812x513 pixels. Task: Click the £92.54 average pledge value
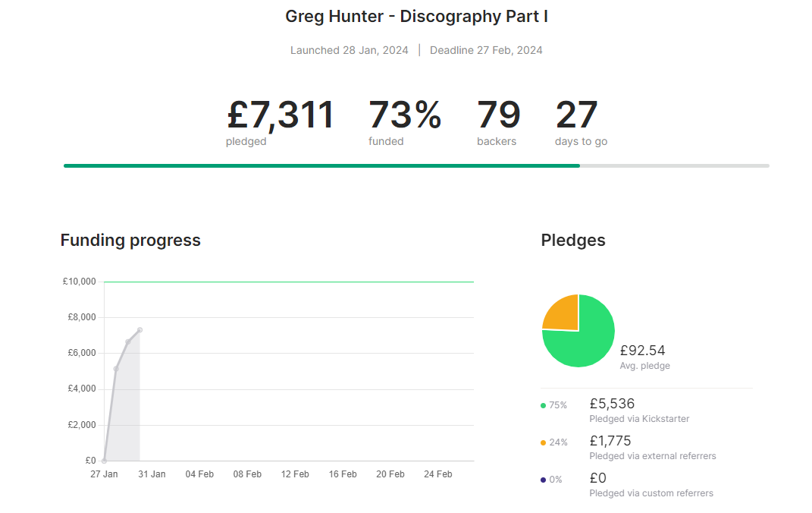(x=642, y=351)
